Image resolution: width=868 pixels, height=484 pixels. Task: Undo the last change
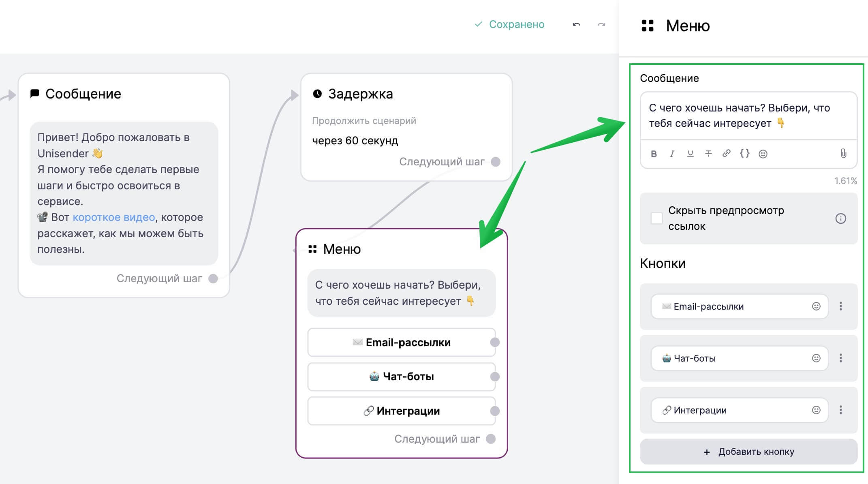(576, 25)
